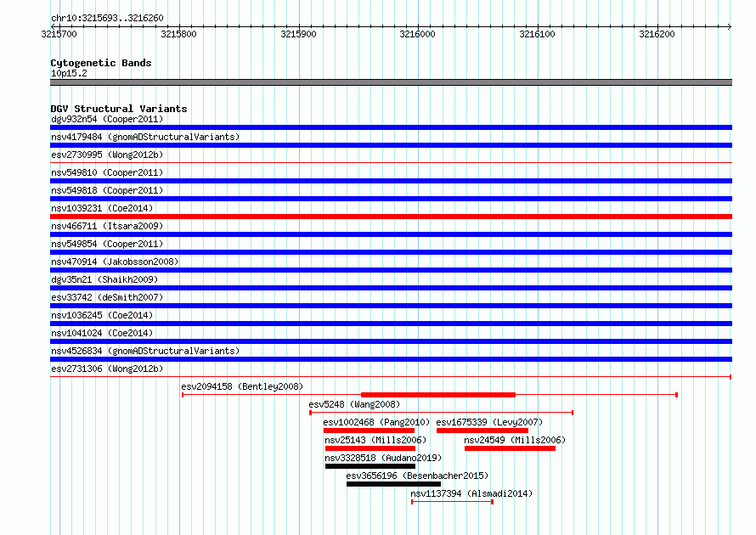Click chr10:3215693..3216260 coordinate label
Viewport: 756px width, 535px height.
click(x=107, y=18)
